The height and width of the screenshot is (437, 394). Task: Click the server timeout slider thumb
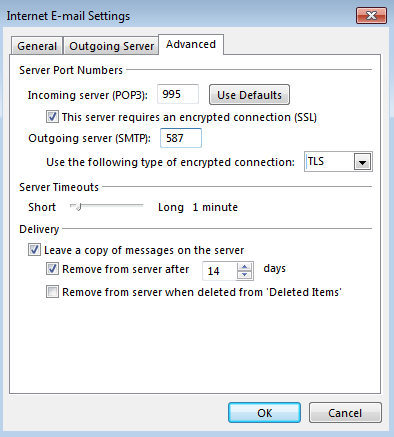coord(78,207)
